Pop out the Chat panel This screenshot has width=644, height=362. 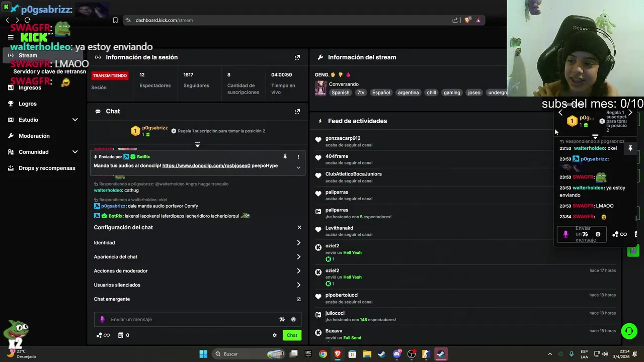pyautogui.click(x=297, y=111)
